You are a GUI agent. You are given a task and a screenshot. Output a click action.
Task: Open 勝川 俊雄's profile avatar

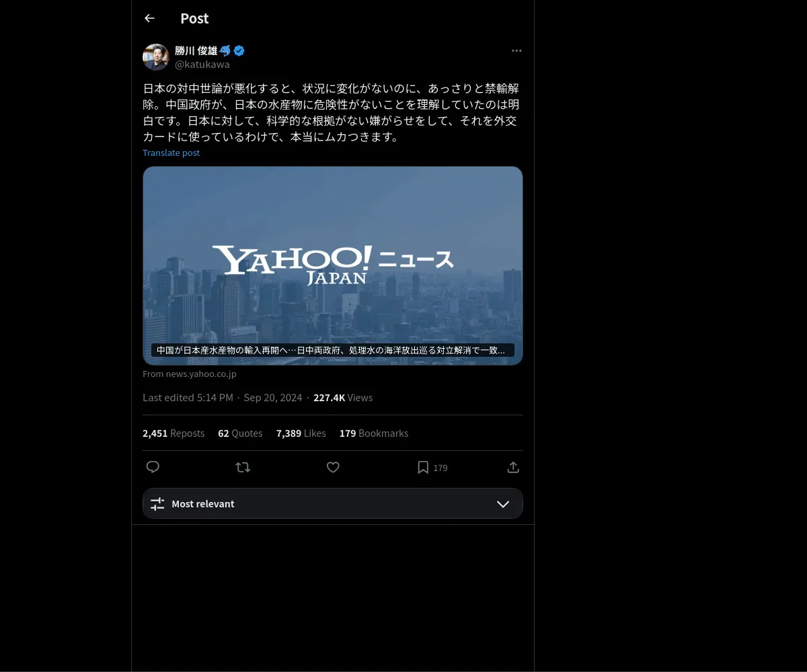click(x=156, y=57)
